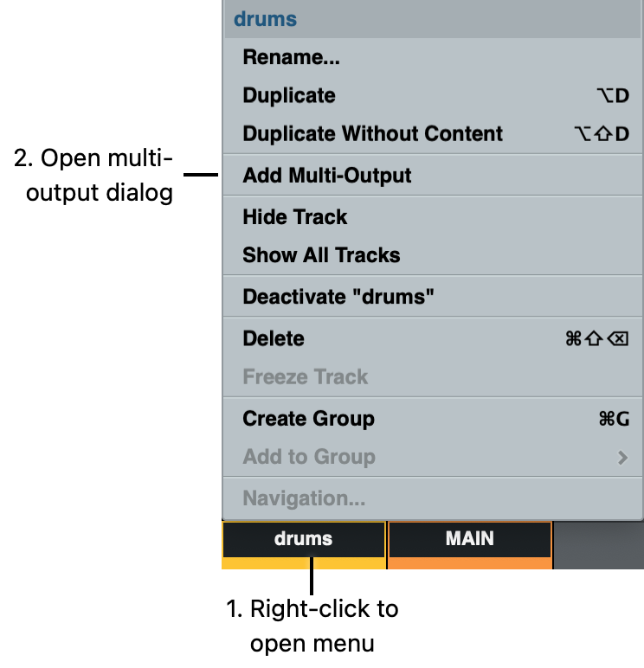This screenshot has width=644, height=668.
Task: Hide Track via the context menu
Action: [x=295, y=217]
